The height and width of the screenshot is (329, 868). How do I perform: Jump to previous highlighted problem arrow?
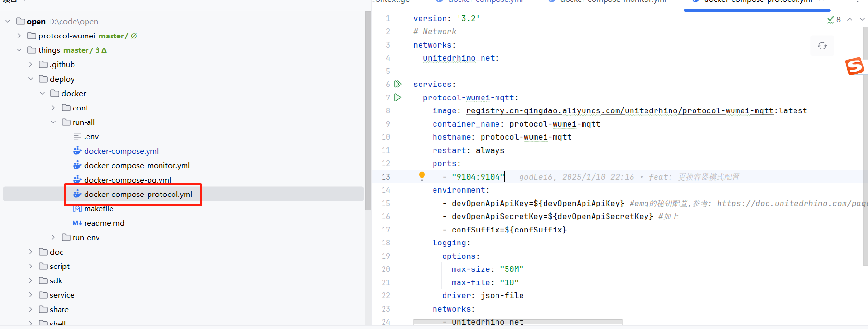pyautogui.click(x=850, y=20)
